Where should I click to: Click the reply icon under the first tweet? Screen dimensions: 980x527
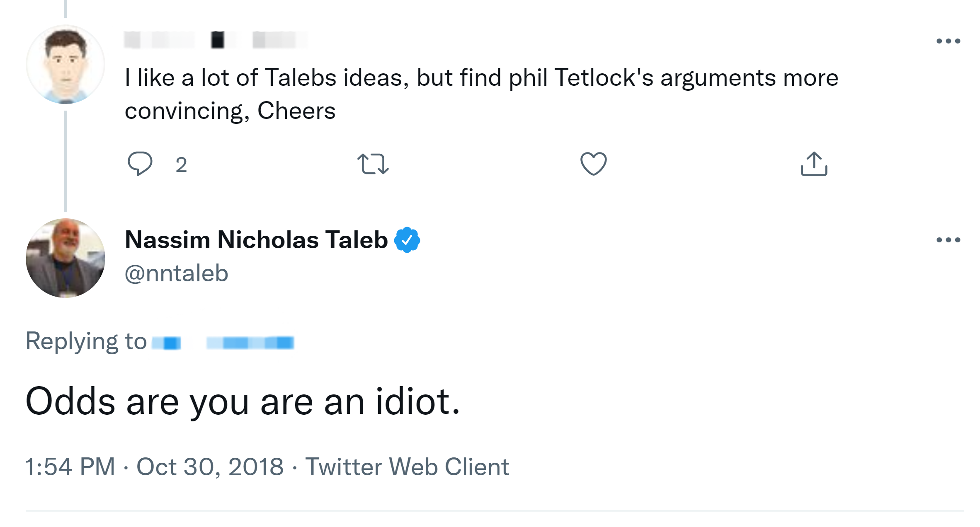click(140, 164)
